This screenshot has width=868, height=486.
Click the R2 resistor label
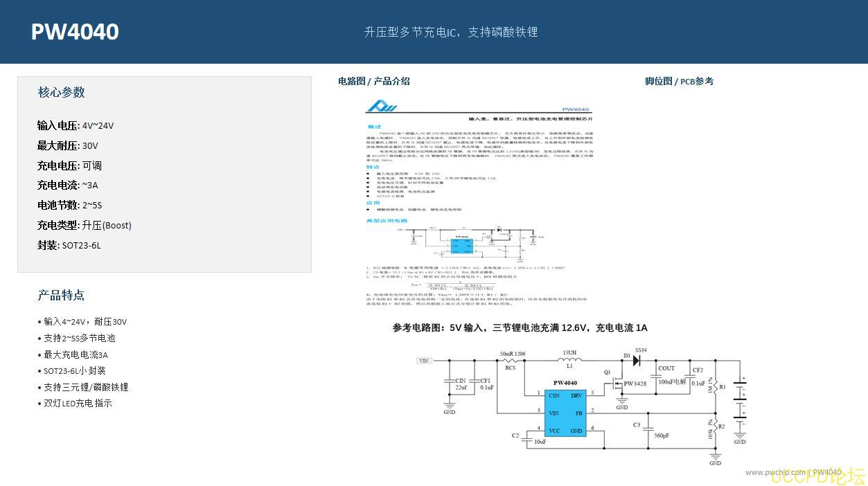click(722, 426)
